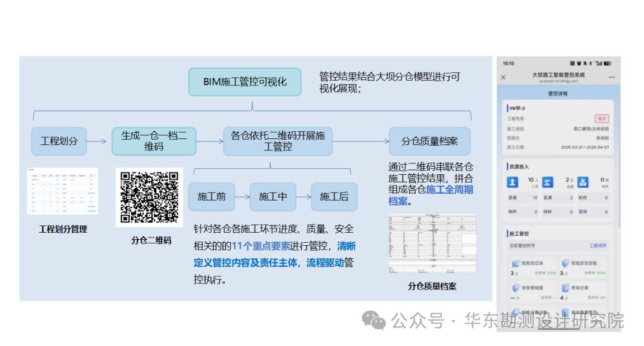Tap the 材料 materials icon in 资源投入

(583, 181)
